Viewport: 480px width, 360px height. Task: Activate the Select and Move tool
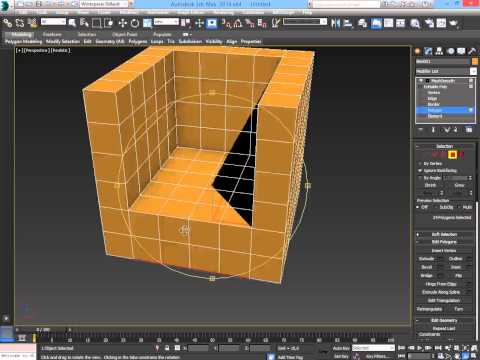tap(123, 23)
